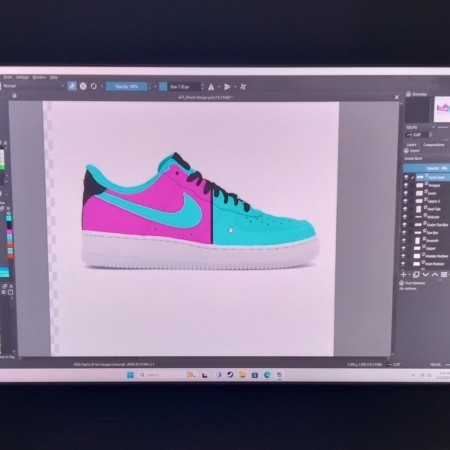Open the vertical mirror options dropdown arrow
The image size is (450, 450).
[235, 87]
